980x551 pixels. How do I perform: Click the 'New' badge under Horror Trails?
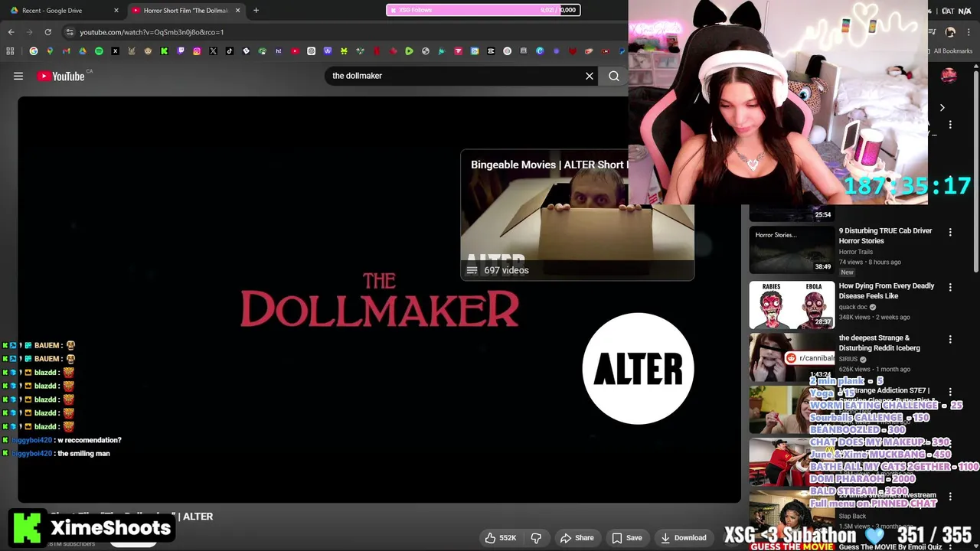tap(847, 272)
